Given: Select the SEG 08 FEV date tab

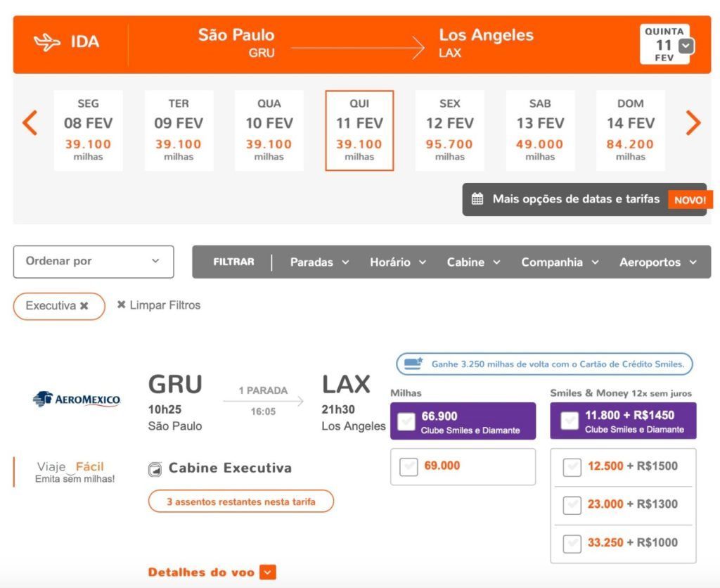Looking at the screenshot, I should pos(88,130).
